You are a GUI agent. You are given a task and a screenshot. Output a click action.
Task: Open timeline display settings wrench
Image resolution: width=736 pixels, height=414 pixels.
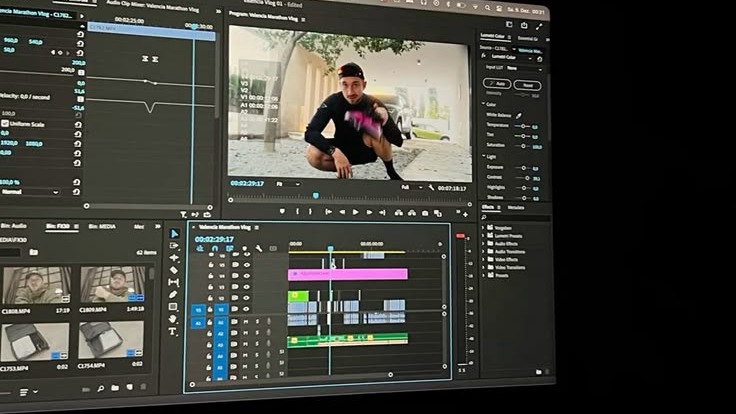[x=259, y=248]
